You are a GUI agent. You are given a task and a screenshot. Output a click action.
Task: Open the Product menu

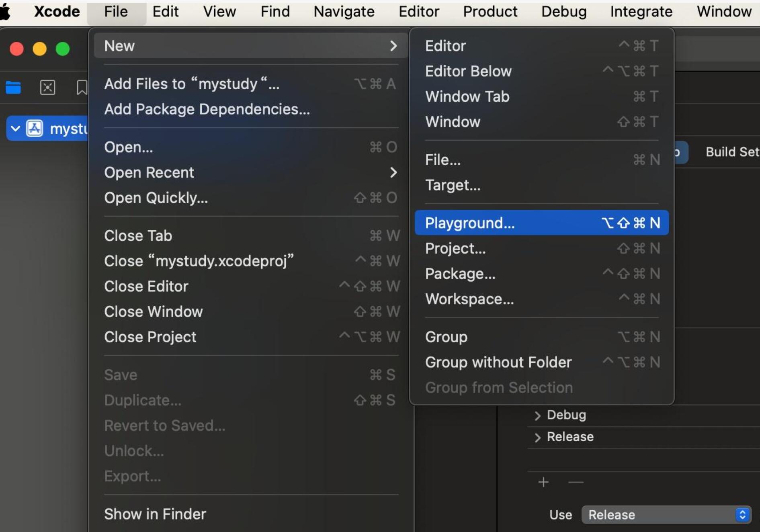[x=490, y=11]
